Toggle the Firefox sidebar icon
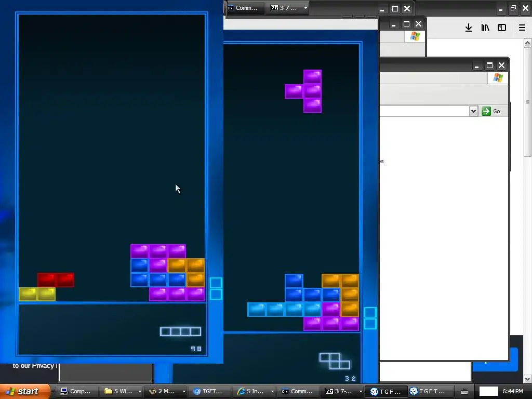The image size is (532, 399). tap(502, 28)
